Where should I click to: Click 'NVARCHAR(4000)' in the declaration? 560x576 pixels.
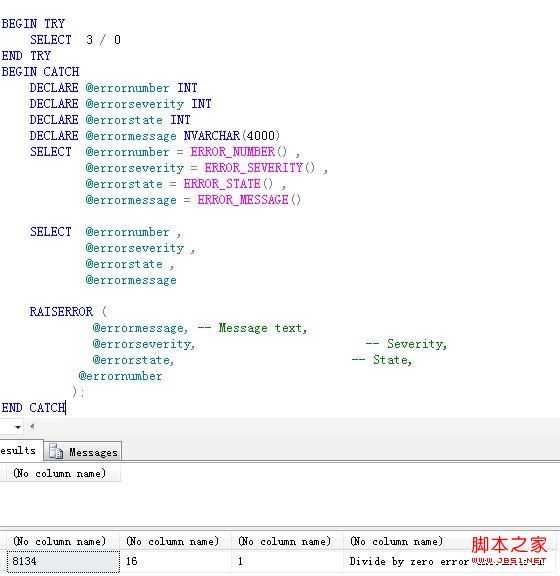click(x=232, y=136)
